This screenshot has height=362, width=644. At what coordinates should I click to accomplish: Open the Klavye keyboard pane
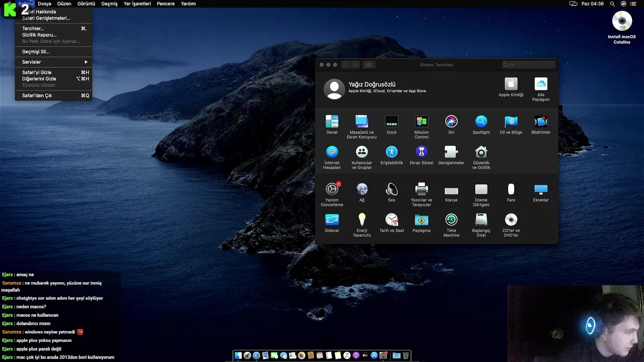[451, 193]
